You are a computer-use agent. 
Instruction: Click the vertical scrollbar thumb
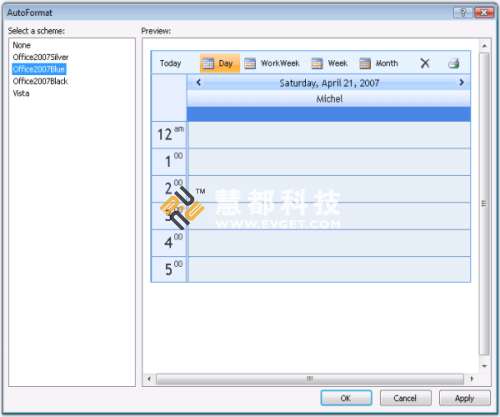click(x=484, y=204)
